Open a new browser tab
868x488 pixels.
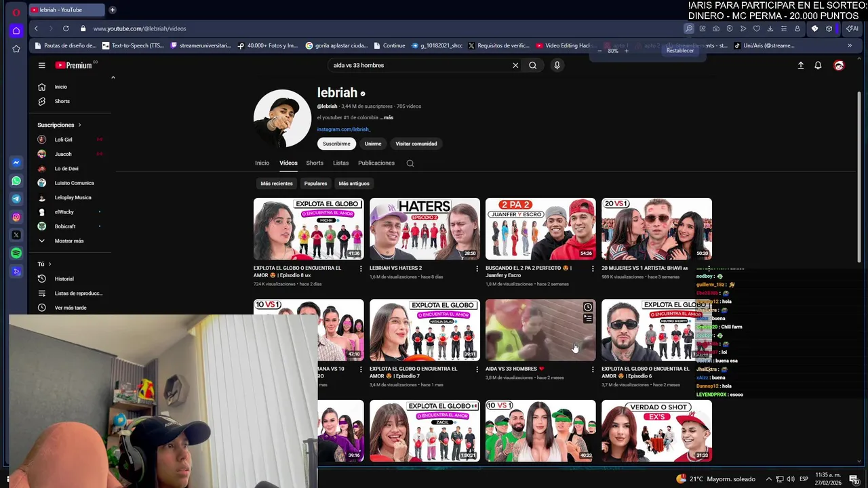pos(113,9)
